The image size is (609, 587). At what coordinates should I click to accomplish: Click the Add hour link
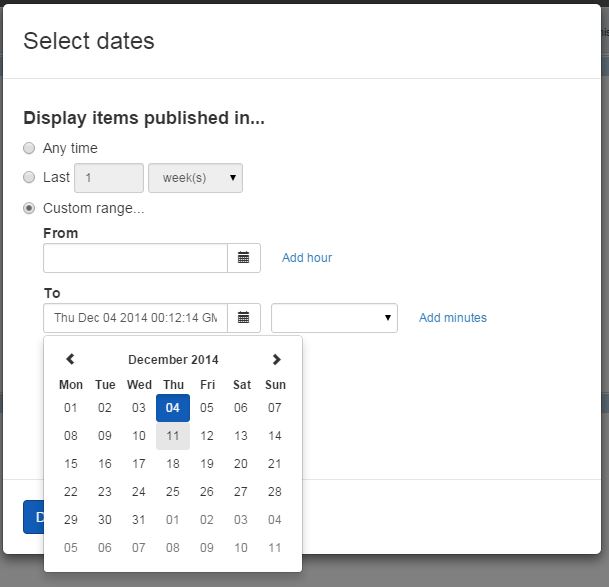tap(307, 258)
